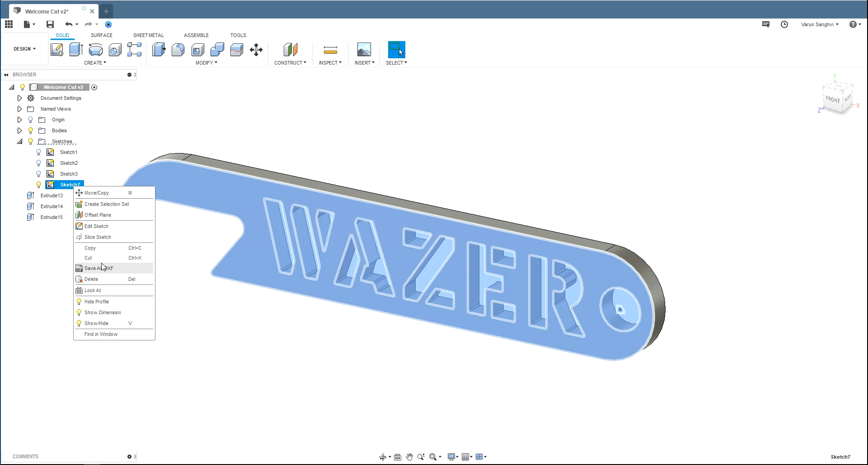Select the Insert image tool

364,50
